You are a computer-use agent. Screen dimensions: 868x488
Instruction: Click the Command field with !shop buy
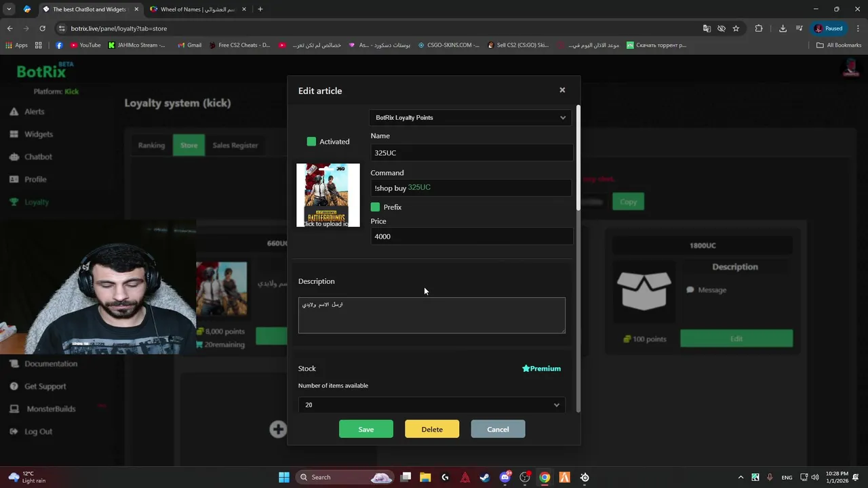point(471,188)
